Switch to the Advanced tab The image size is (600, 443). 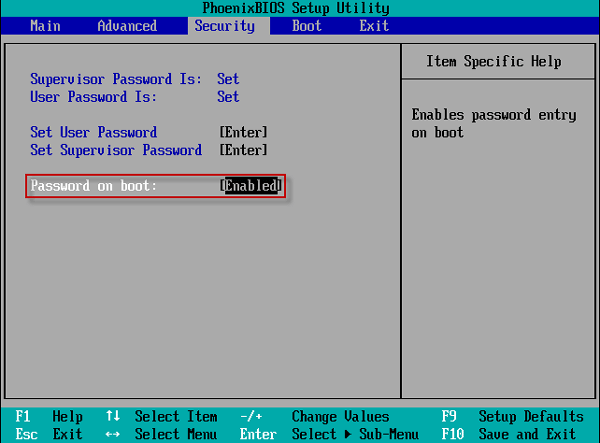tap(127, 26)
